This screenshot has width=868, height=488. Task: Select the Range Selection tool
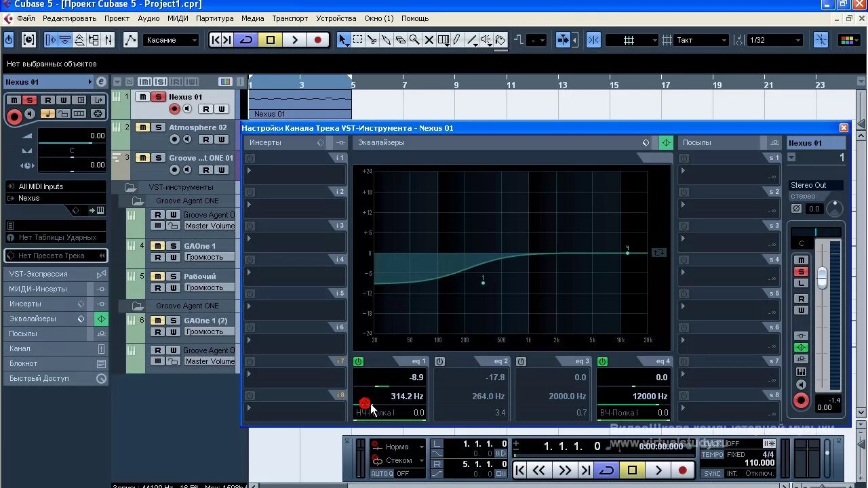click(x=357, y=40)
